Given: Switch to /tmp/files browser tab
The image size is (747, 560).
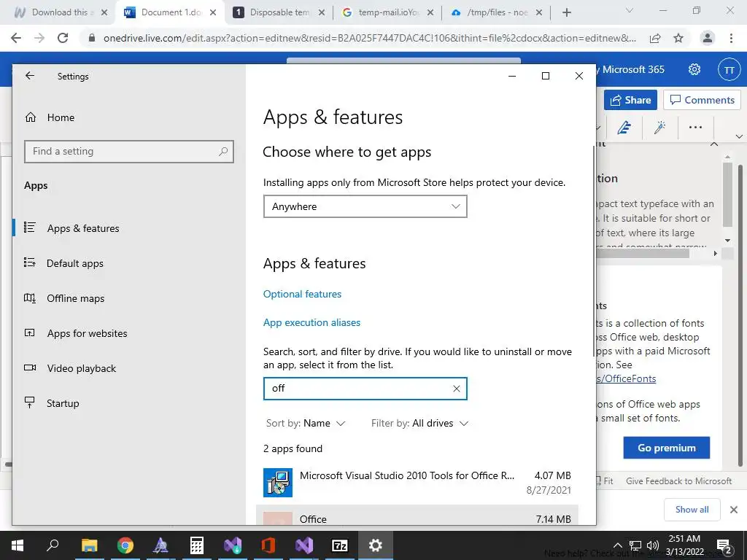Looking at the screenshot, I should click(x=497, y=12).
